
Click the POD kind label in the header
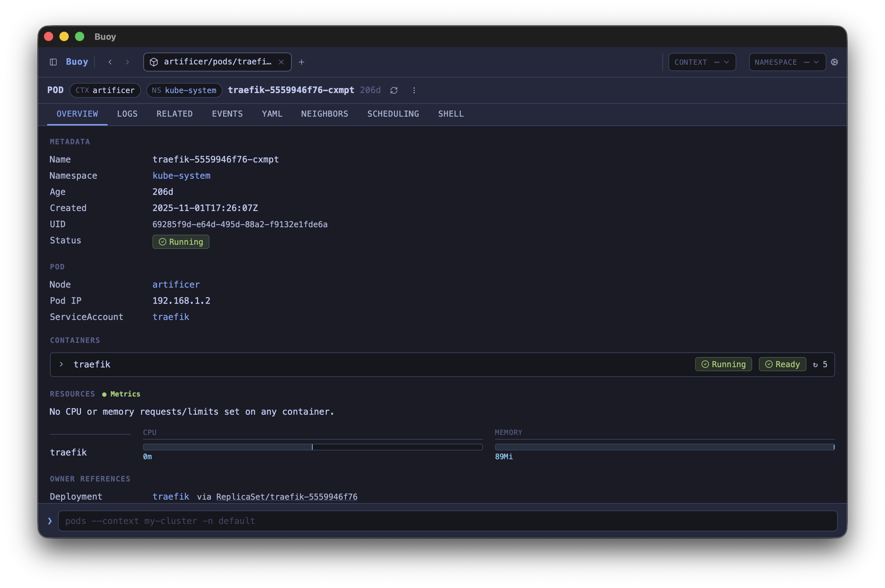[x=55, y=90]
